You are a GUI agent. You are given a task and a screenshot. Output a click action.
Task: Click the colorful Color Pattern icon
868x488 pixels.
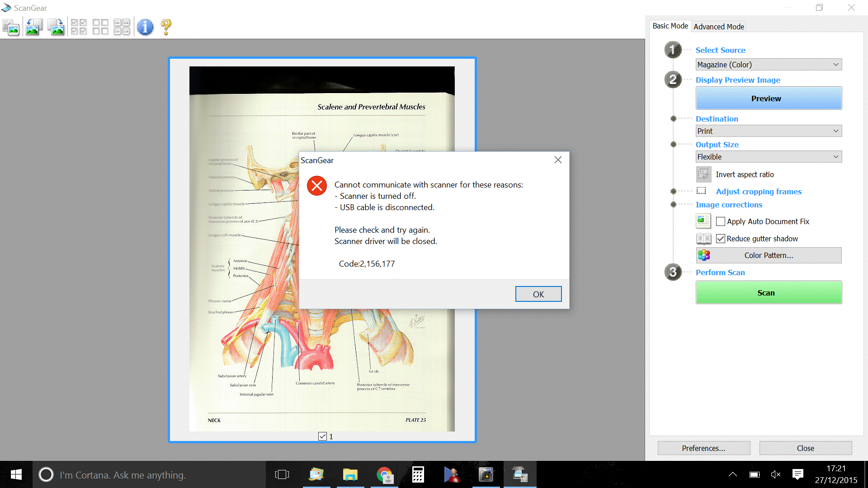[704, 255]
